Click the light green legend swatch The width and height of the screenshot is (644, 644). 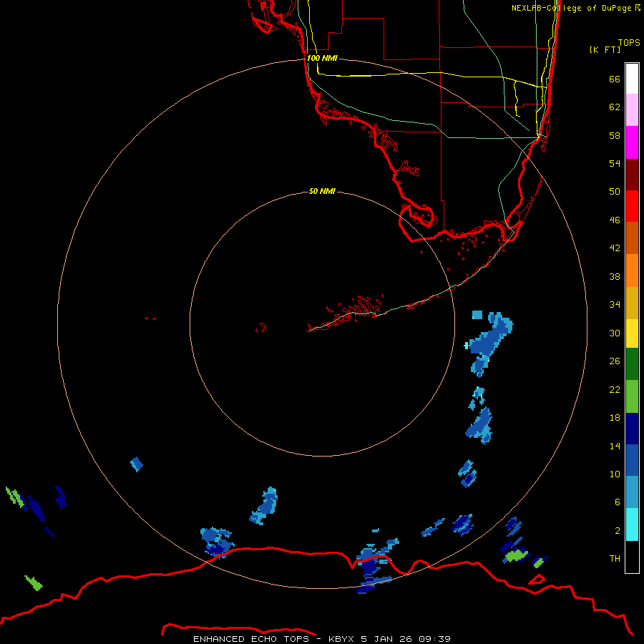pos(632,396)
